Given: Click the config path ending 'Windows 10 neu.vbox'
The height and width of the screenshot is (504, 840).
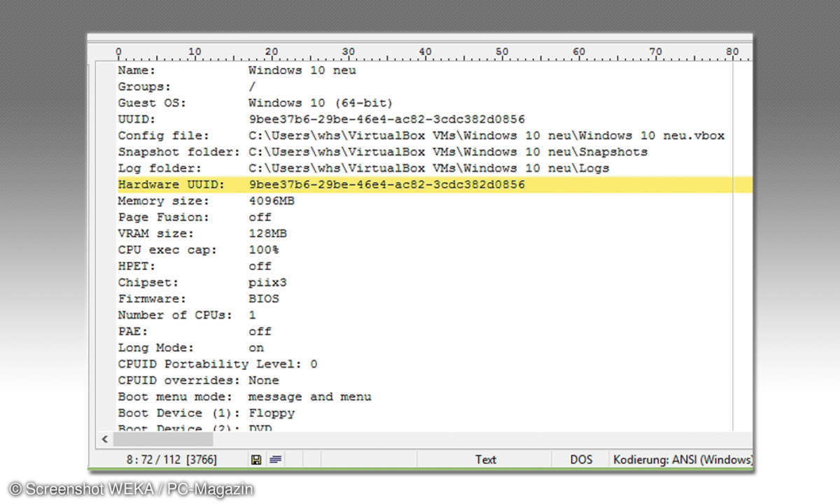Looking at the screenshot, I should point(486,136).
